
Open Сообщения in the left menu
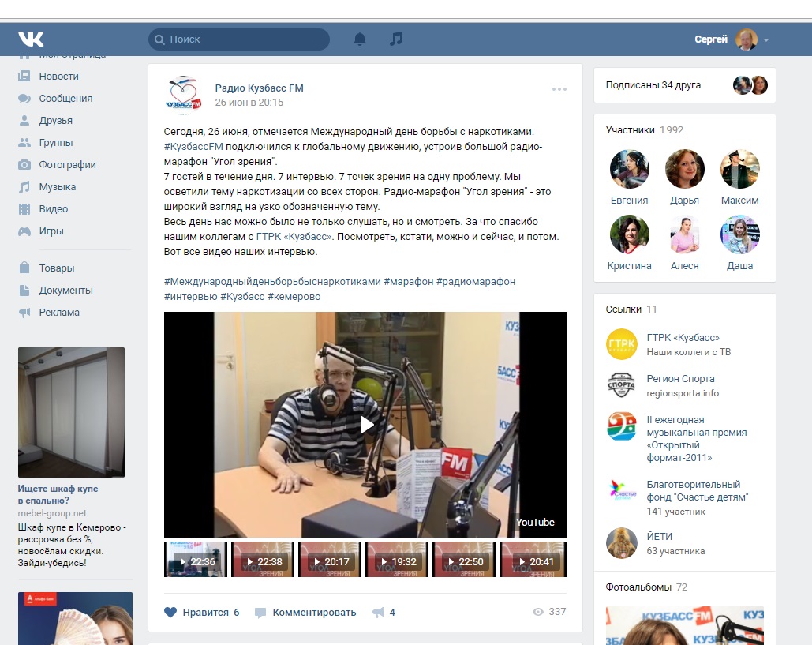point(65,99)
